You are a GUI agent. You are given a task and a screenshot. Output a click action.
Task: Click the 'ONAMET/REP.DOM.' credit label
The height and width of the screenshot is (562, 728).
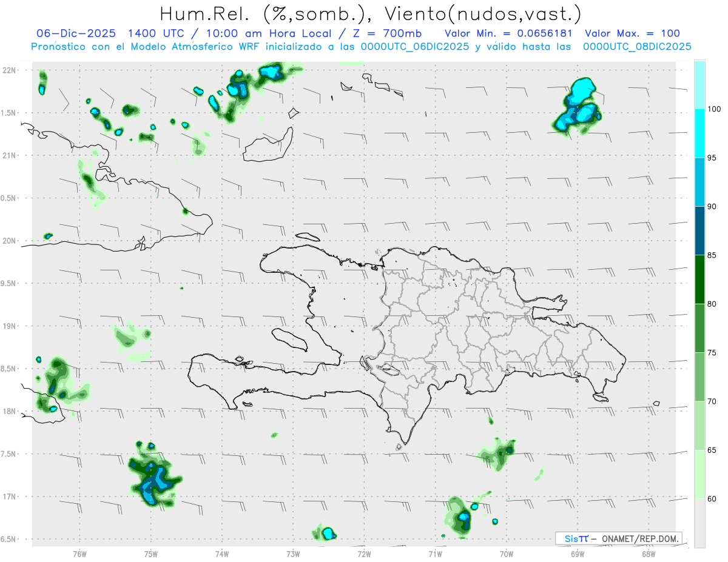pos(641,538)
